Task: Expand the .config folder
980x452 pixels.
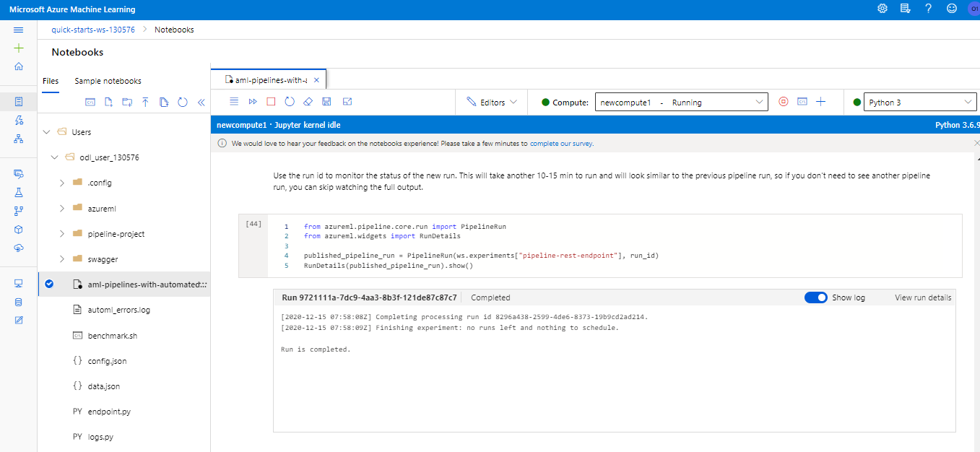Action: coord(62,183)
